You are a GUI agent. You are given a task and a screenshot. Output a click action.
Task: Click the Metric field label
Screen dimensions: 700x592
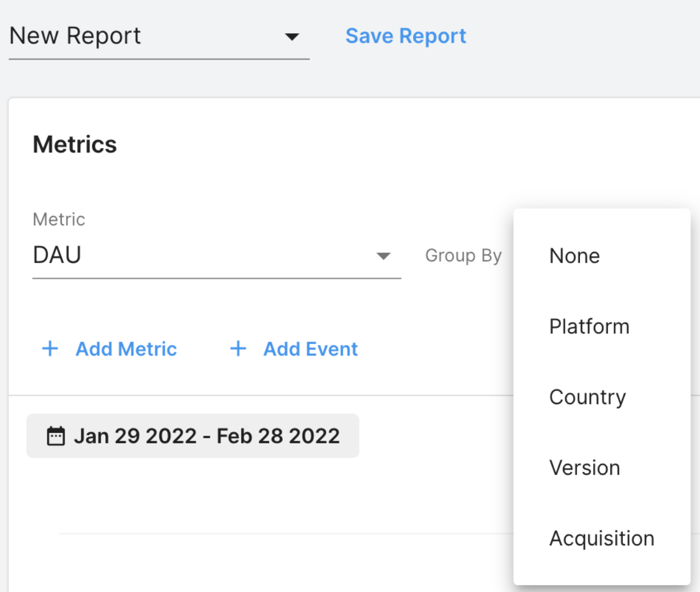[x=59, y=219]
